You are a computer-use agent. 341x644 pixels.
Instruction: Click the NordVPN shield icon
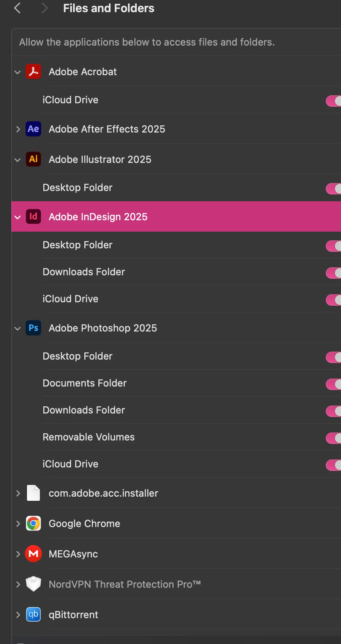pos(33,584)
